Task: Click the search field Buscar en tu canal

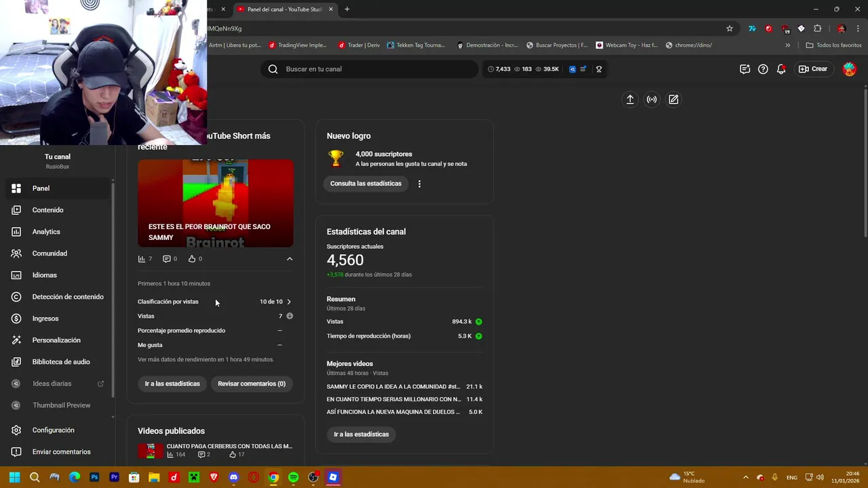Action: [370, 69]
